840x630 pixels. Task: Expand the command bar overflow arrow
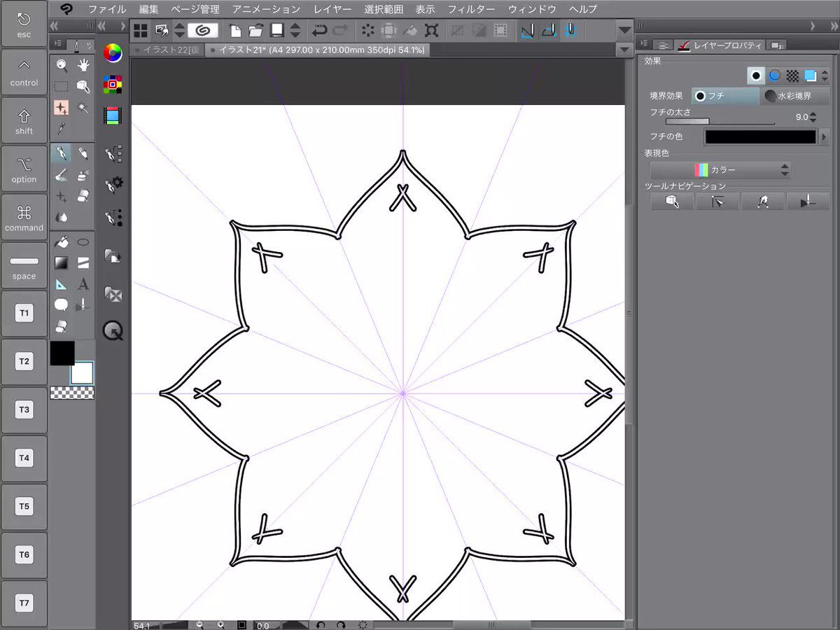tap(624, 30)
